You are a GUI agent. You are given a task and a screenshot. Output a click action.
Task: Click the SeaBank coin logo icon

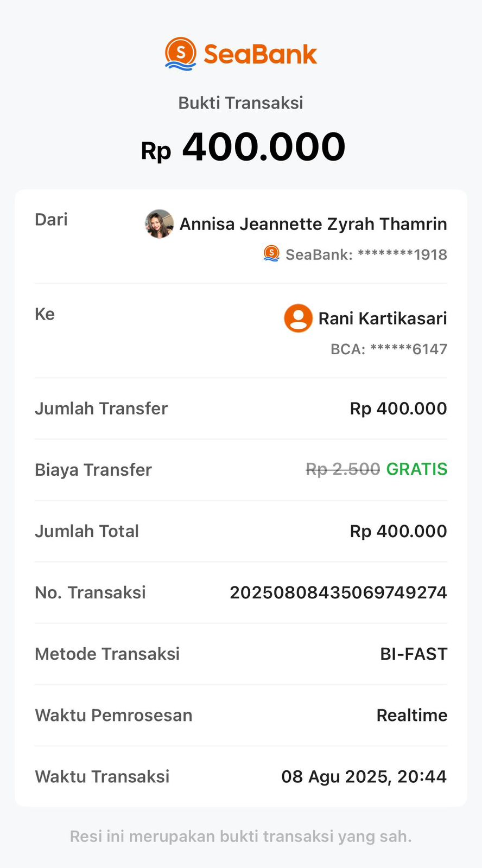tap(180, 54)
